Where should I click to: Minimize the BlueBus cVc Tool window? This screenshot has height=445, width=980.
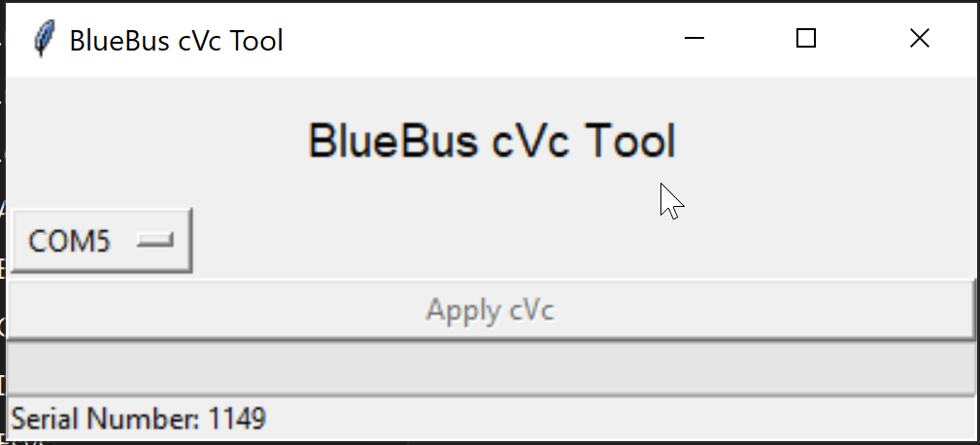pos(693,39)
